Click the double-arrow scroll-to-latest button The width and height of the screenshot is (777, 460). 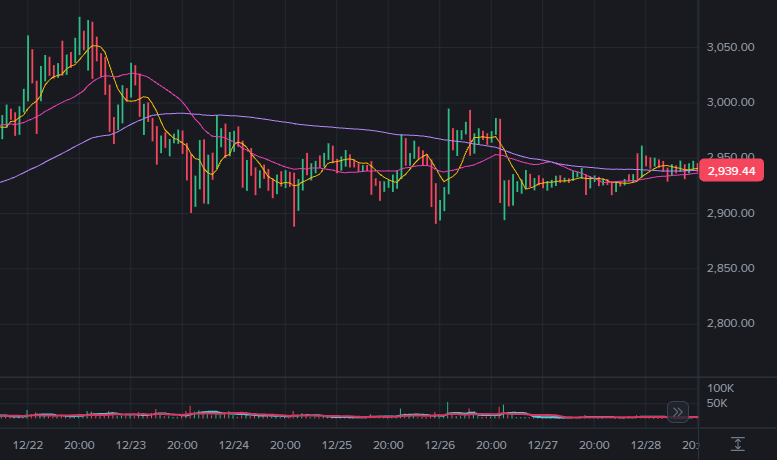point(677,411)
